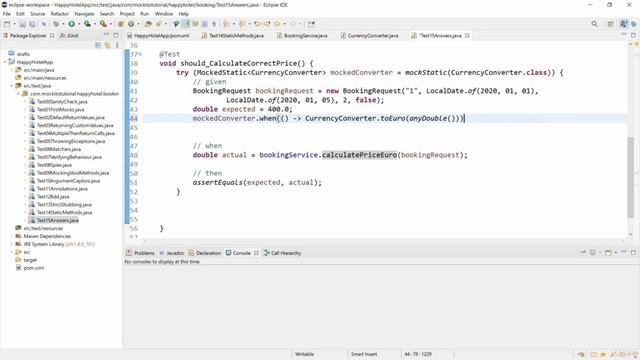Toggle Show Whitespace Characters icon
The width and height of the screenshot is (640, 360).
(x=213, y=24)
